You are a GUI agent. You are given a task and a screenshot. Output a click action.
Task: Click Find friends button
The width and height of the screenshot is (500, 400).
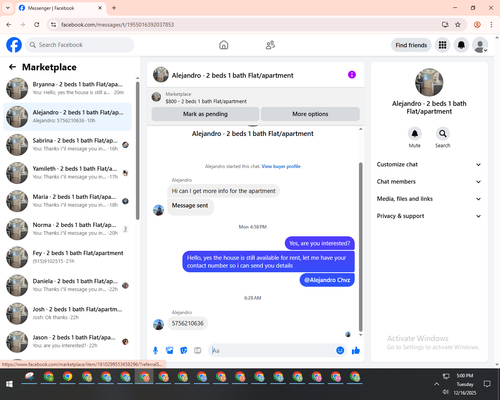(x=411, y=45)
